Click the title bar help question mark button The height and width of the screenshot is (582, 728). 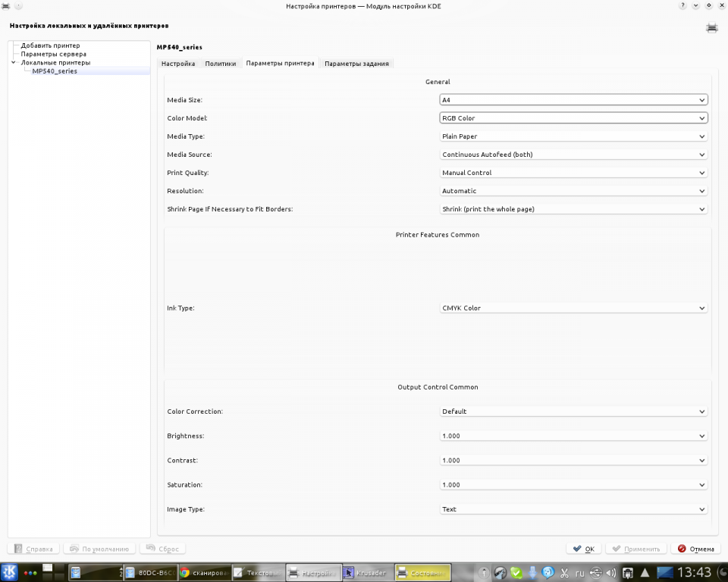682,6
